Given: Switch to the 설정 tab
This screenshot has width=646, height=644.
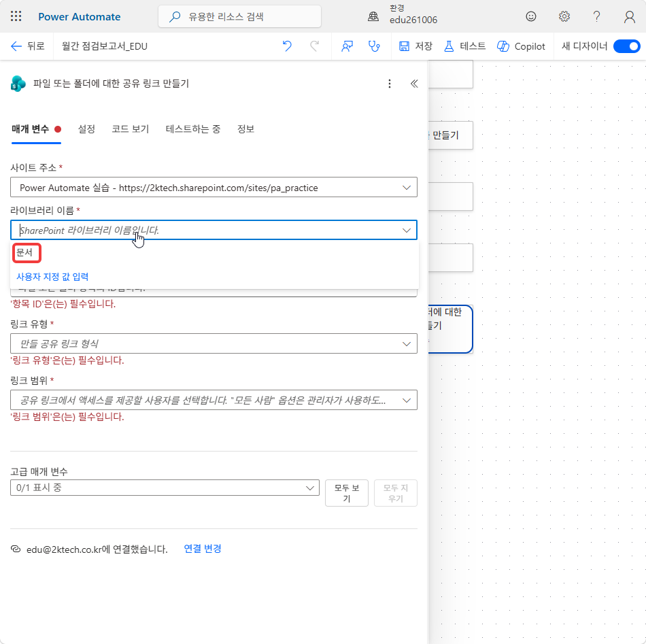Looking at the screenshot, I should (x=86, y=129).
